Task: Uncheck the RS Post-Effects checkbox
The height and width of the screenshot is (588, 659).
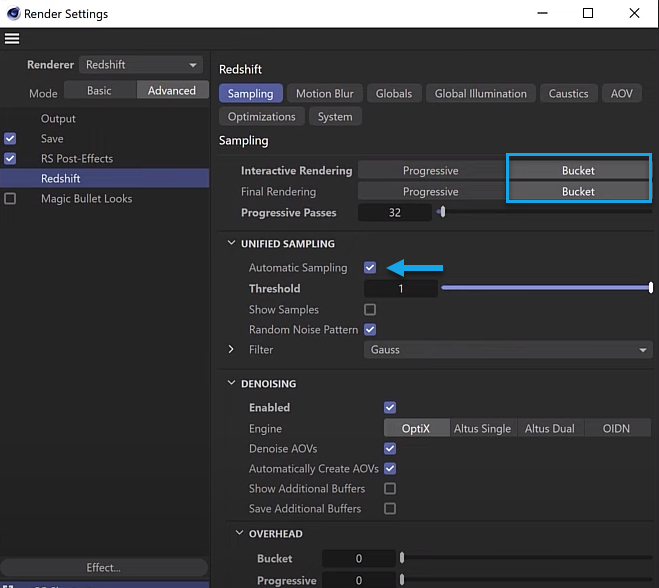Action: point(10,158)
